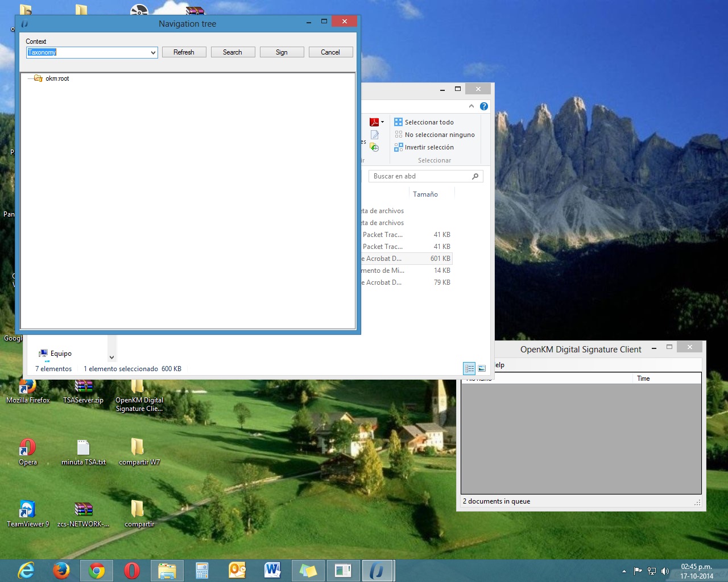728x582 pixels.
Task: Switch Explorer to details view
Action: [x=469, y=368]
